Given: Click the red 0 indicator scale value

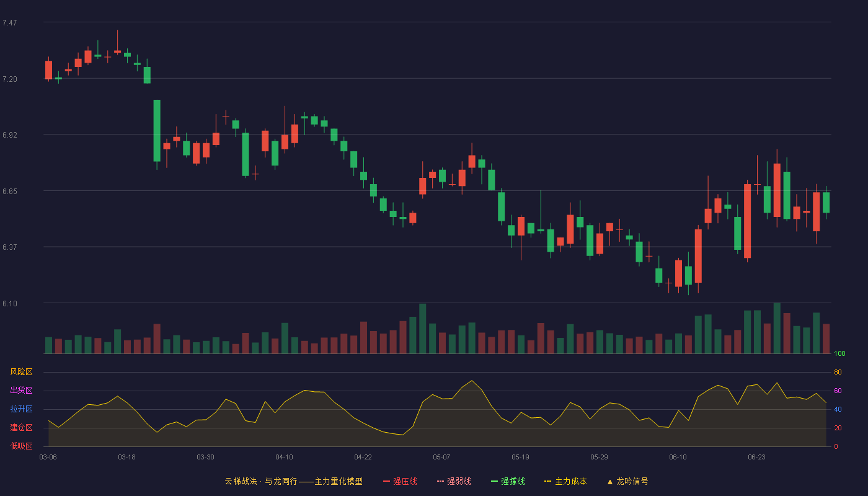Looking at the screenshot, I should (836, 446).
